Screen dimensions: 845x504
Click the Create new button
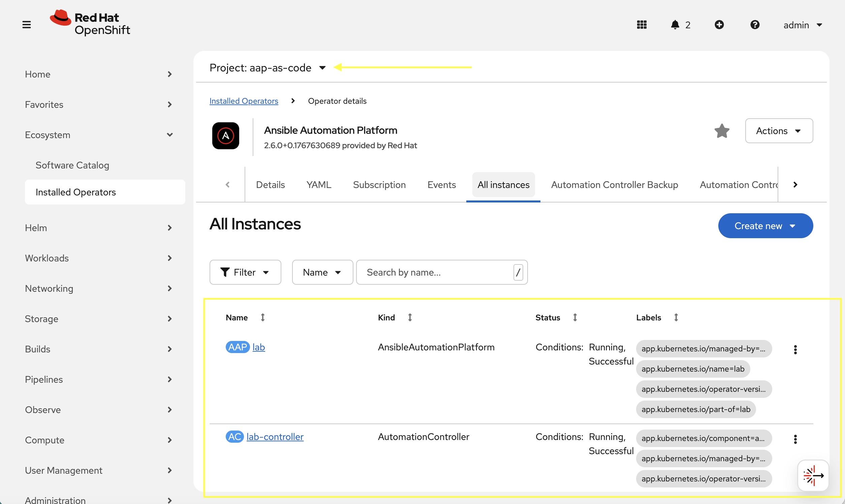(x=765, y=225)
